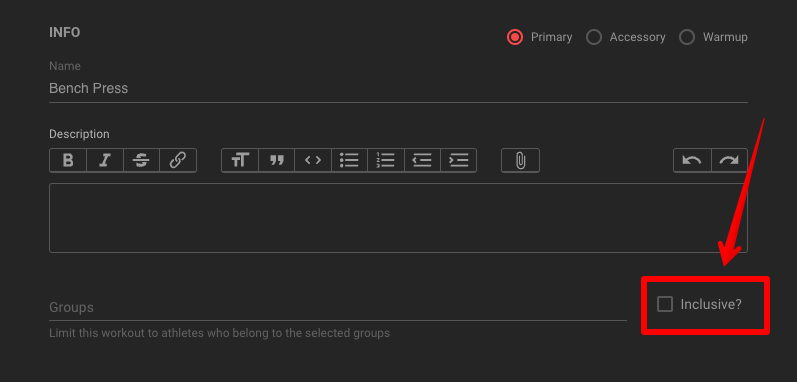Decrease indent level of text
797x382 pixels.
point(422,161)
